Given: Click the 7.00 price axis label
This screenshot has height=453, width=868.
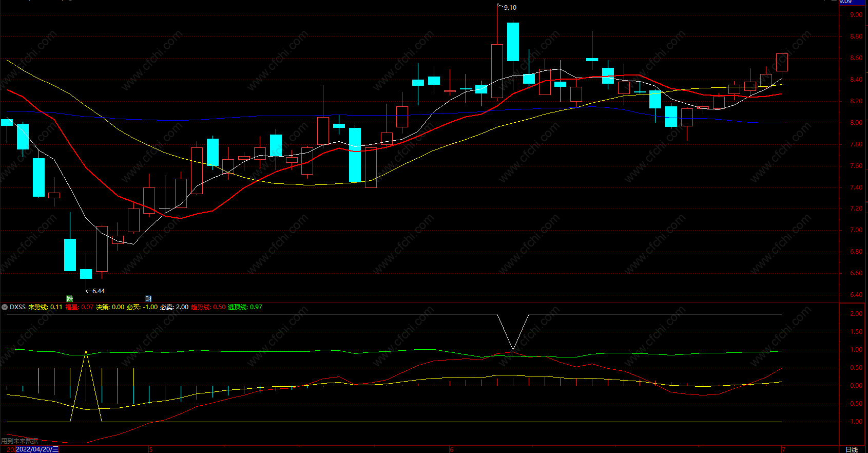Looking at the screenshot, I should 856,230.
